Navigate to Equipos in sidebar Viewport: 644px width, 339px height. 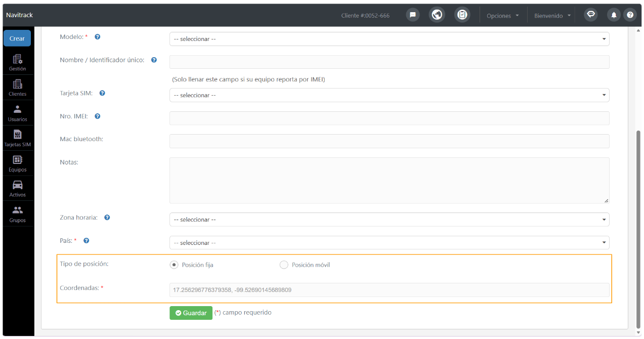click(18, 163)
